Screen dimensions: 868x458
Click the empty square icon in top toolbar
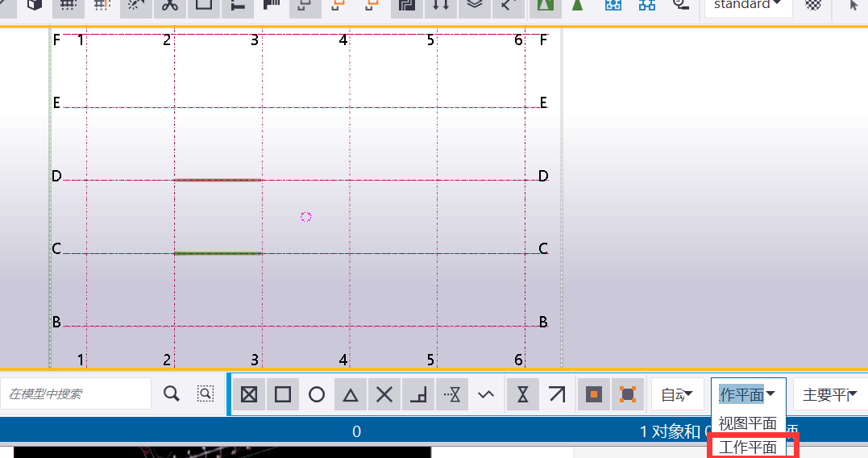[204, 6]
